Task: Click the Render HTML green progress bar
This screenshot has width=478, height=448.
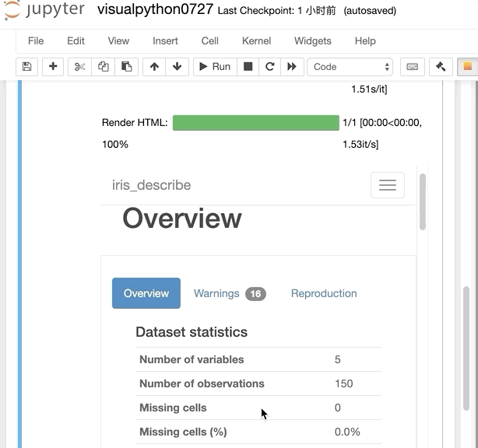Action: coord(256,123)
